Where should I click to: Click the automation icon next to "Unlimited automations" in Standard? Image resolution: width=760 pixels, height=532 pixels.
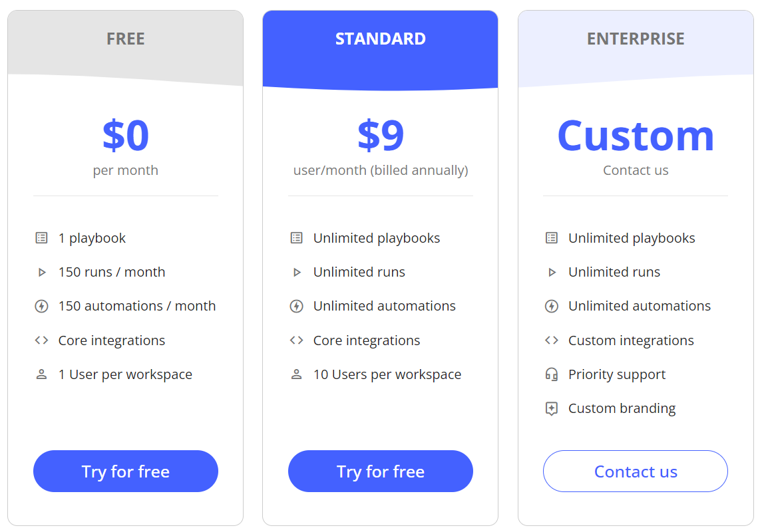pyautogui.click(x=296, y=305)
